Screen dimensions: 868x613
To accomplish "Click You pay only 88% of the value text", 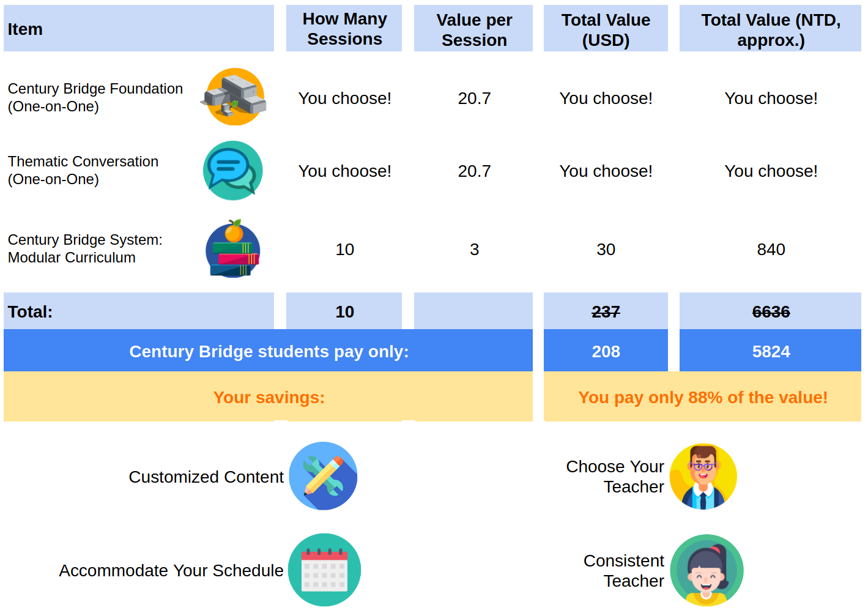I will pos(703,398).
